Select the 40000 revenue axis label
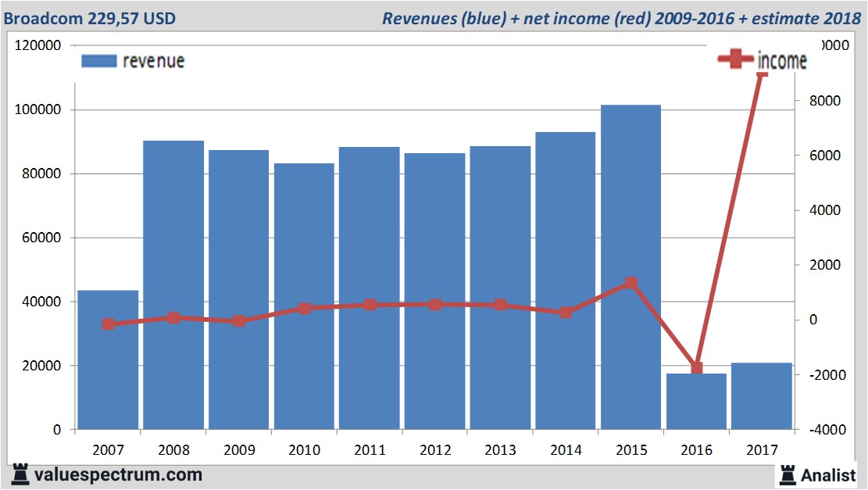Viewport: 868px width, 490px height. pos(41,302)
